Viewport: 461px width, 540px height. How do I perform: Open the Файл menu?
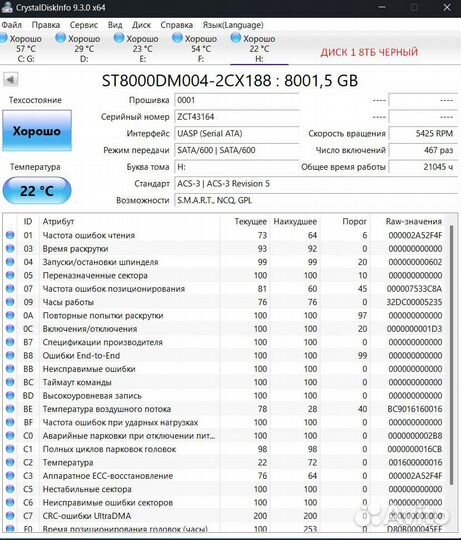pos(11,25)
